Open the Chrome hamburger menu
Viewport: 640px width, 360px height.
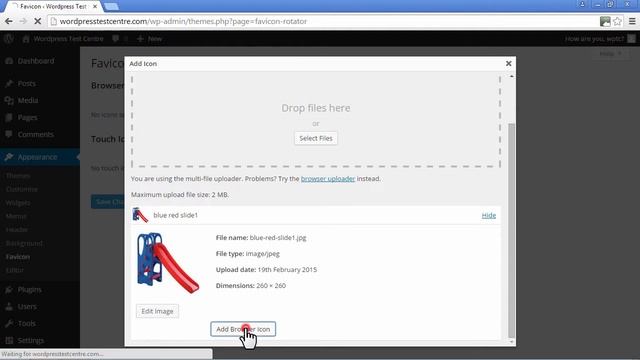[x=632, y=21]
